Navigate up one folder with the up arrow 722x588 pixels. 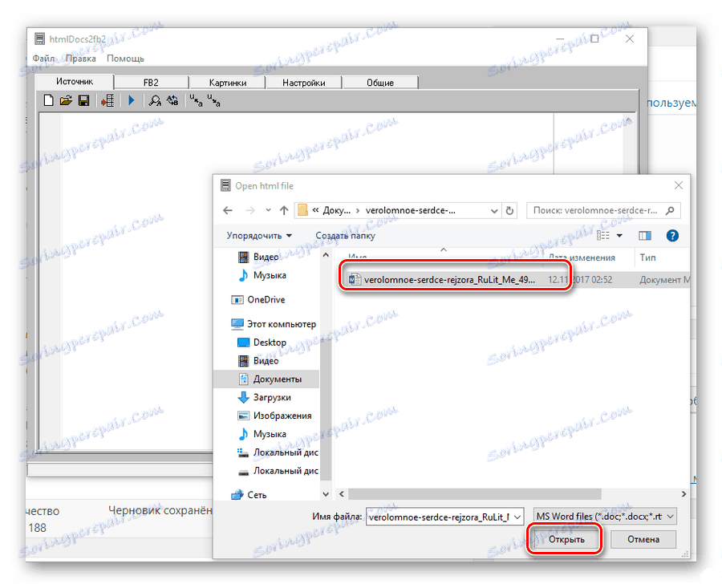[283, 209]
